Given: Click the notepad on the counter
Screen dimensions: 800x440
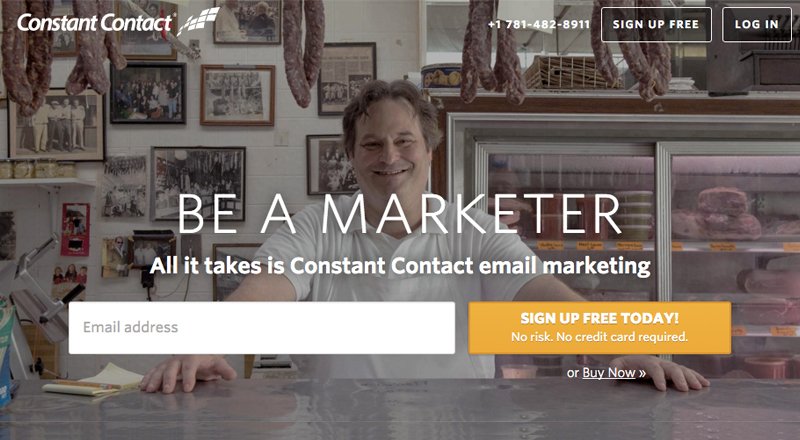Looking at the screenshot, I should click(x=94, y=380).
